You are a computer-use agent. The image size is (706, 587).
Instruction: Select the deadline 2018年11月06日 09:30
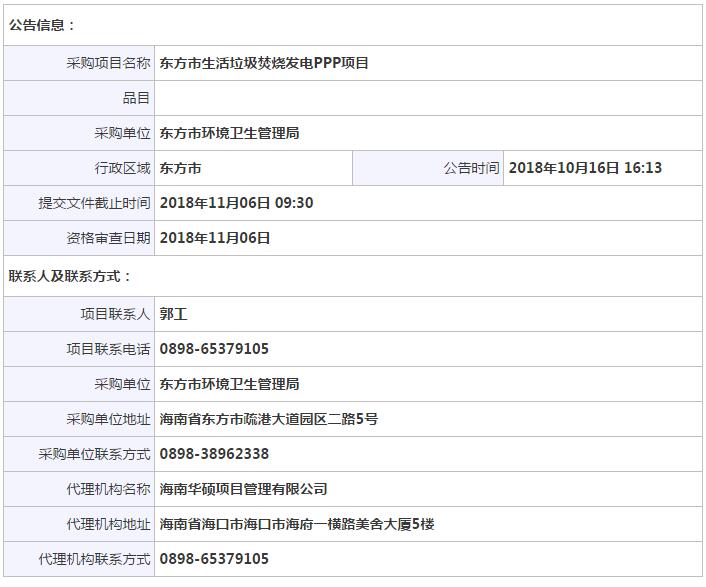click(x=236, y=203)
